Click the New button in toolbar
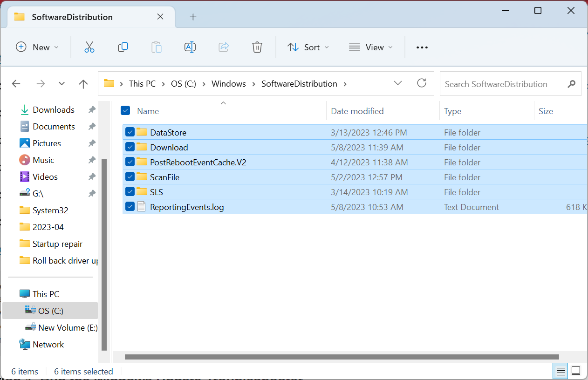Viewport: 588px width, 380px height. (x=37, y=47)
